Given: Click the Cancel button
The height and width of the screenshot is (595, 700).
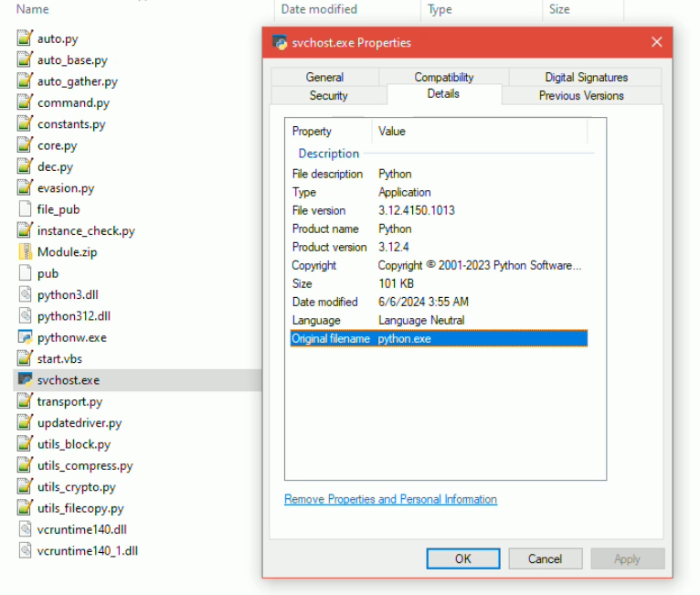Looking at the screenshot, I should tap(545, 558).
